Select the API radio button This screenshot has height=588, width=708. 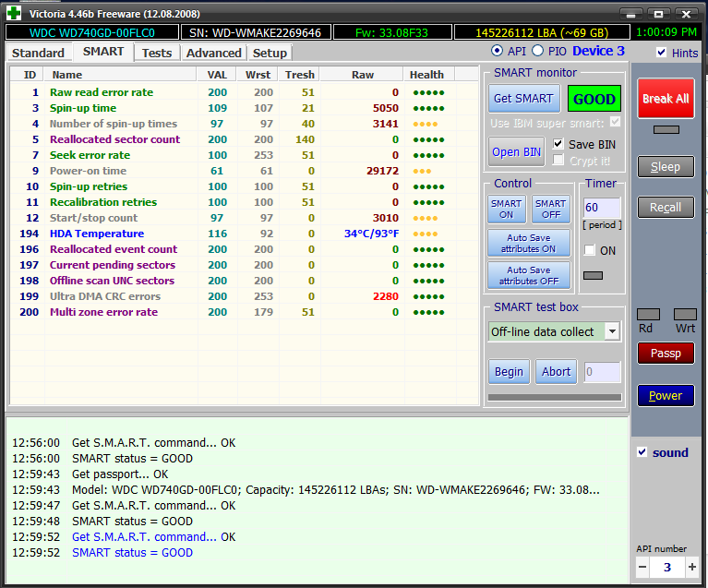point(497,51)
